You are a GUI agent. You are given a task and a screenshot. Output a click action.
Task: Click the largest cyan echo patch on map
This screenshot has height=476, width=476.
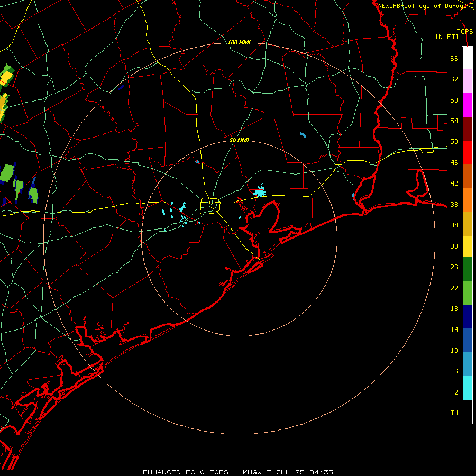[260, 191]
